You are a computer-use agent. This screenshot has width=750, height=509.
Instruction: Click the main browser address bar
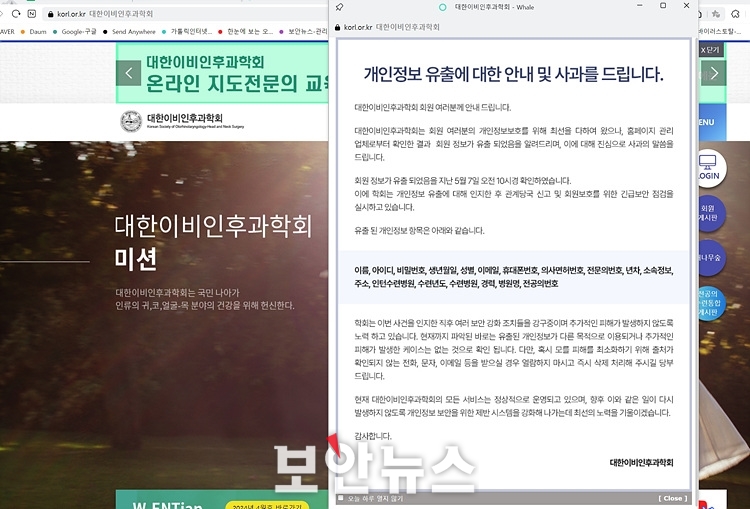click(x=187, y=14)
